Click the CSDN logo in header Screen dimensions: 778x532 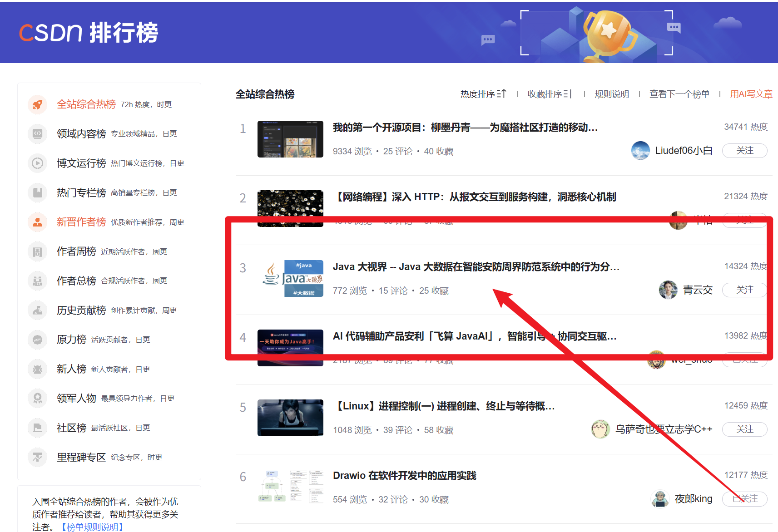click(x=89, y=33)
